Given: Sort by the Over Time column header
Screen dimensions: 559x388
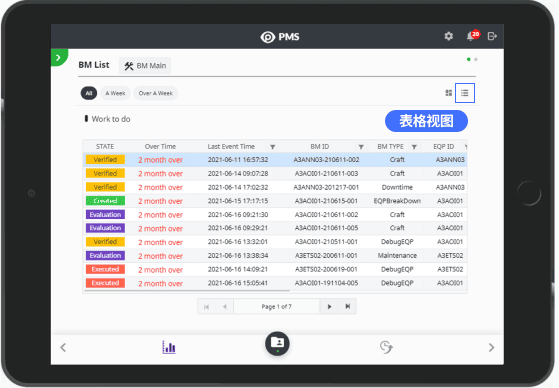Looking at the screenshot, I should 160,147.
